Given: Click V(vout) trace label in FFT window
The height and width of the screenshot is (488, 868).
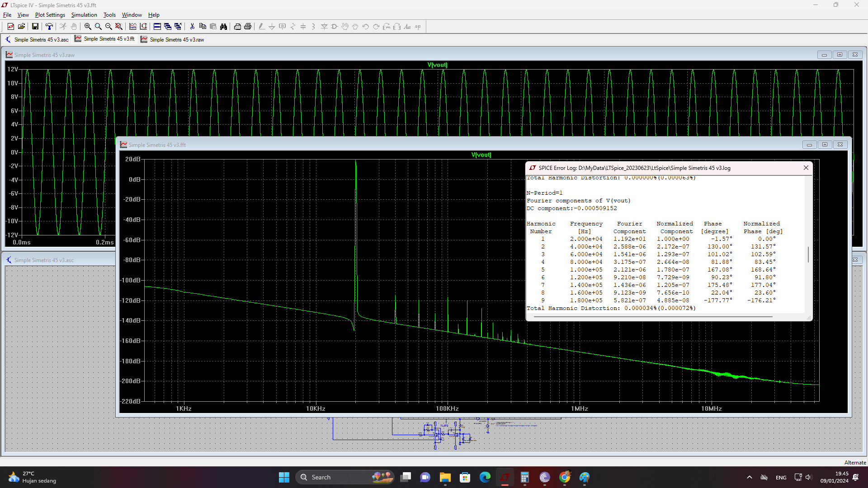Looking at the screenshot, I should click(481, 155).
